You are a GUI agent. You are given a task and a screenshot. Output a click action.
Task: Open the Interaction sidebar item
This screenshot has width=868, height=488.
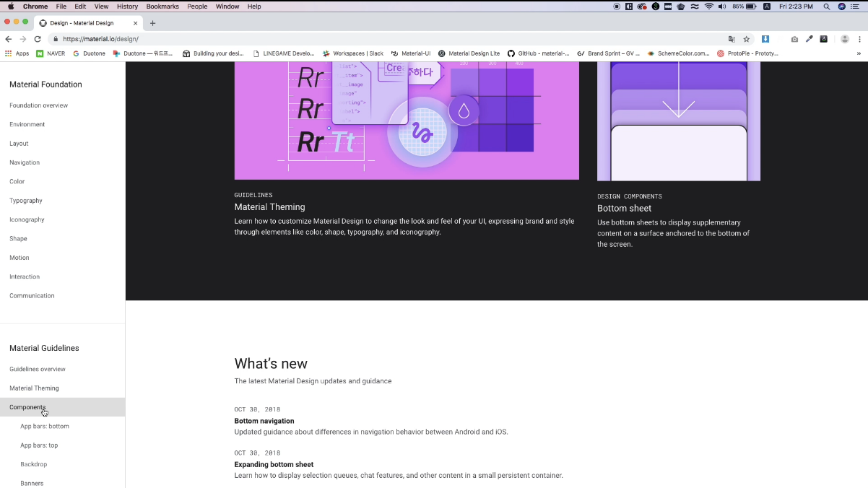(x=25, y=276)
